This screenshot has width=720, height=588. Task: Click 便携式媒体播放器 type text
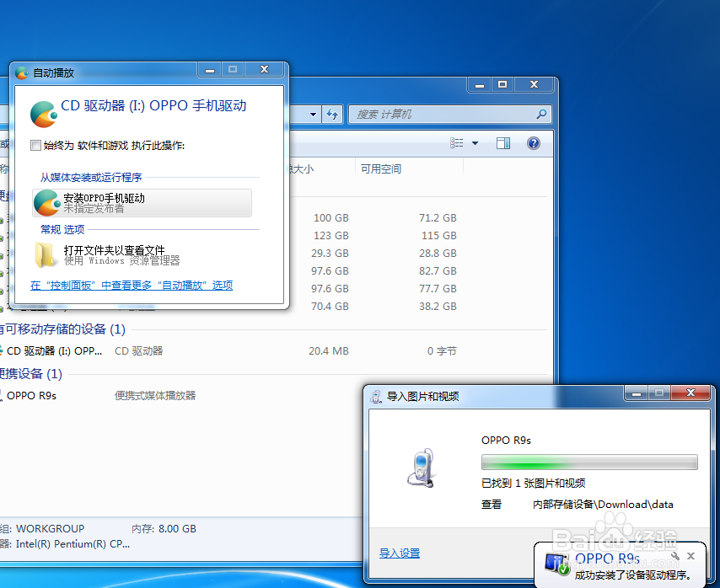pos(155,395)
